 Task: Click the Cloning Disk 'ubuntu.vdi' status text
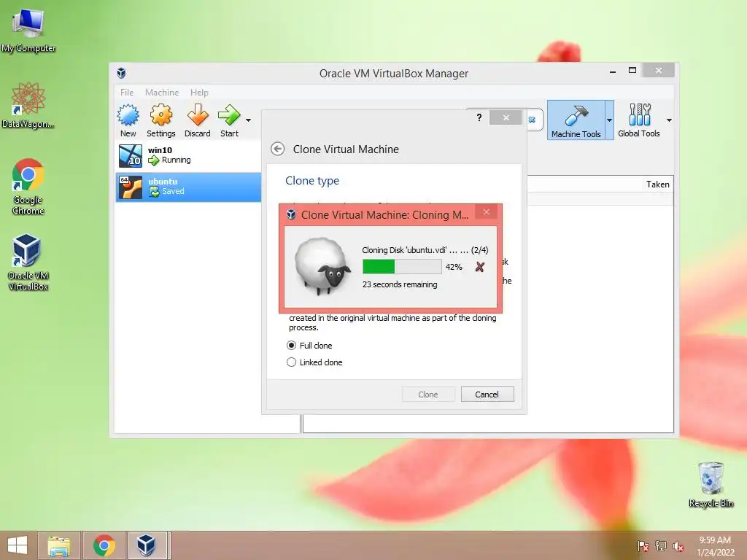tap(425, 250)
